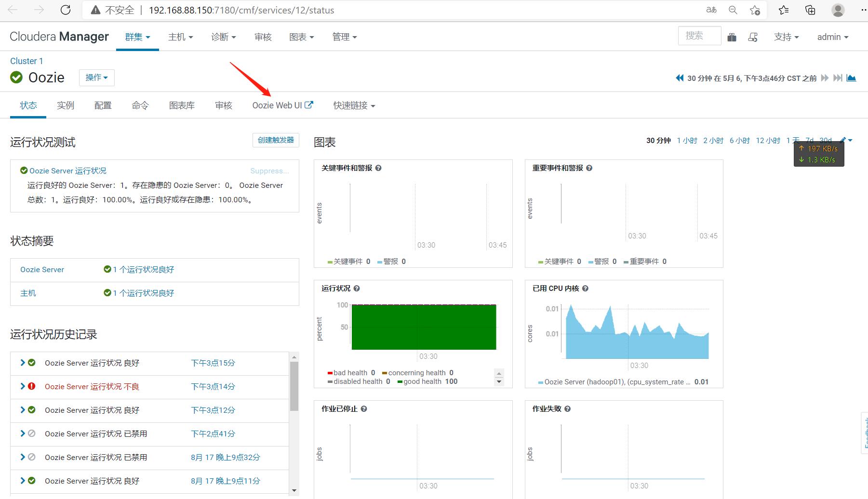Viewport: 868px width, 499px height.
Task: Click red bad-health icon in 不良 history row
Action: (32, 386)
